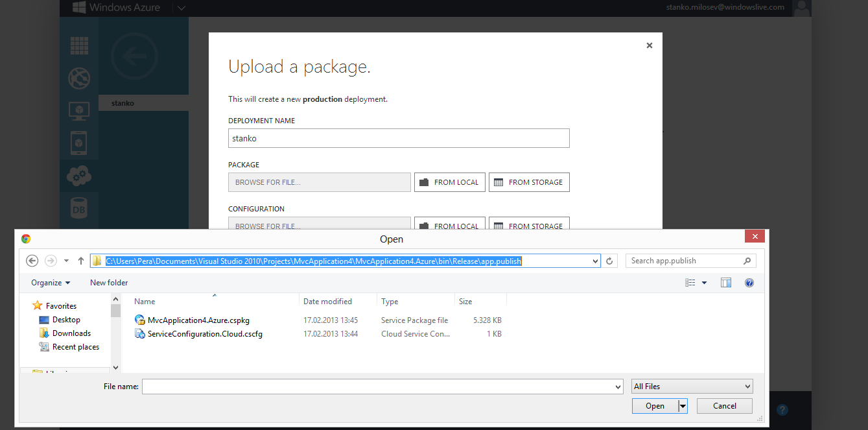Open the All Items grid icon in Azure sidebar
This screenshot has height=430, width=868.
[79, 45]
